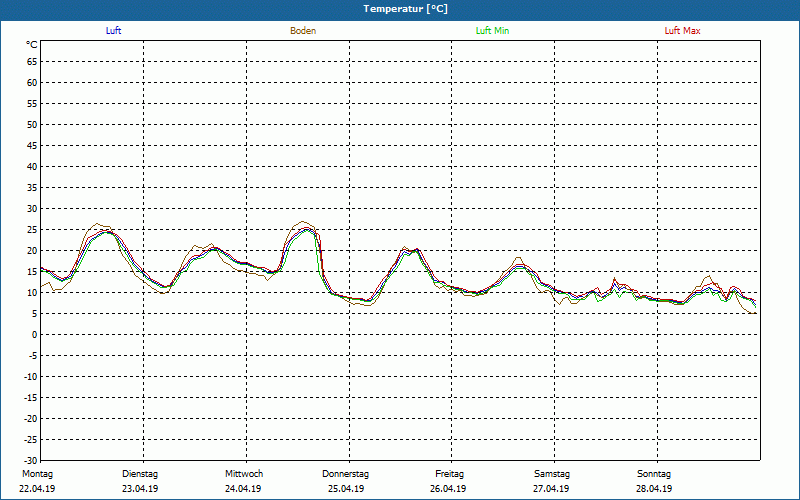
Task: Click the 40 value on temperature axis
Action: tap(32, 167)
